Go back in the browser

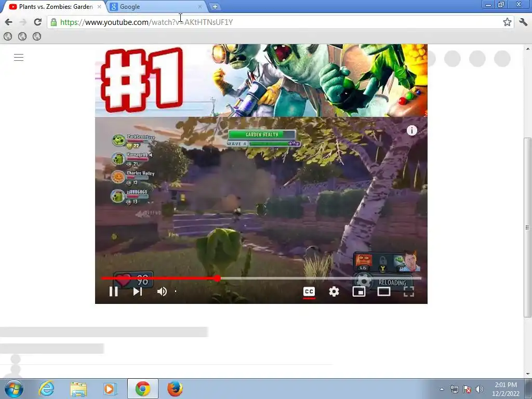[x=8, y=22]
